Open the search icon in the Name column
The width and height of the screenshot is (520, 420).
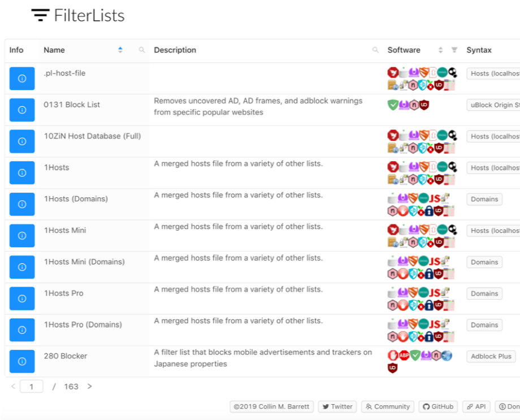[142, 50]
